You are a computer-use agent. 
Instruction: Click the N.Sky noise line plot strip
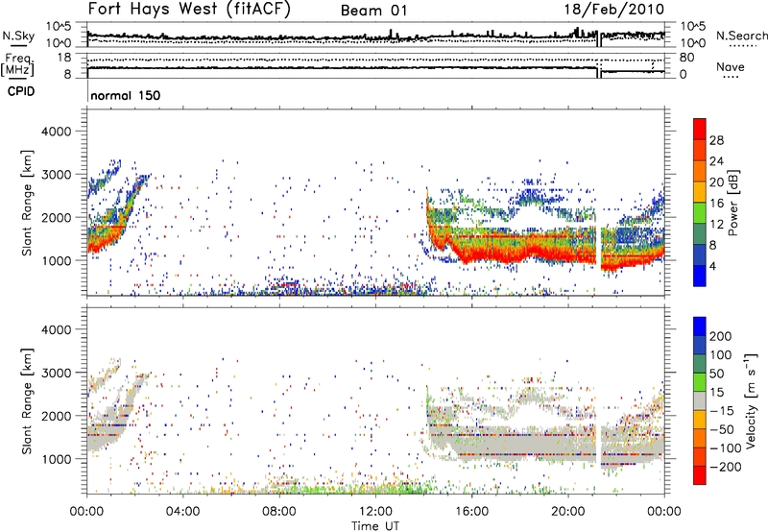click(x=375, y=35)
